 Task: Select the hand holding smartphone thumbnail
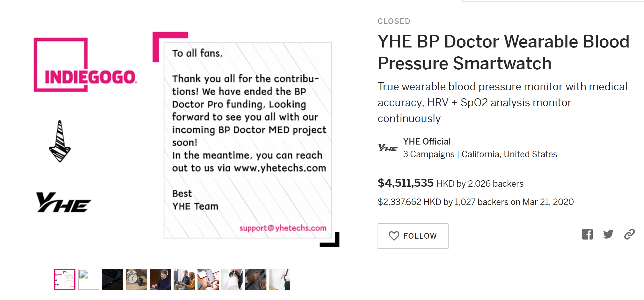click(x=208, y=279)
